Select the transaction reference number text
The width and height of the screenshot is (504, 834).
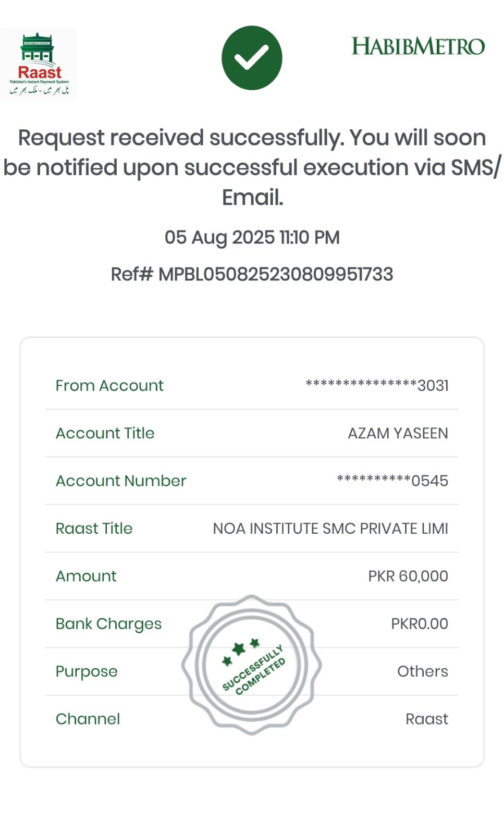pos(252,274)
